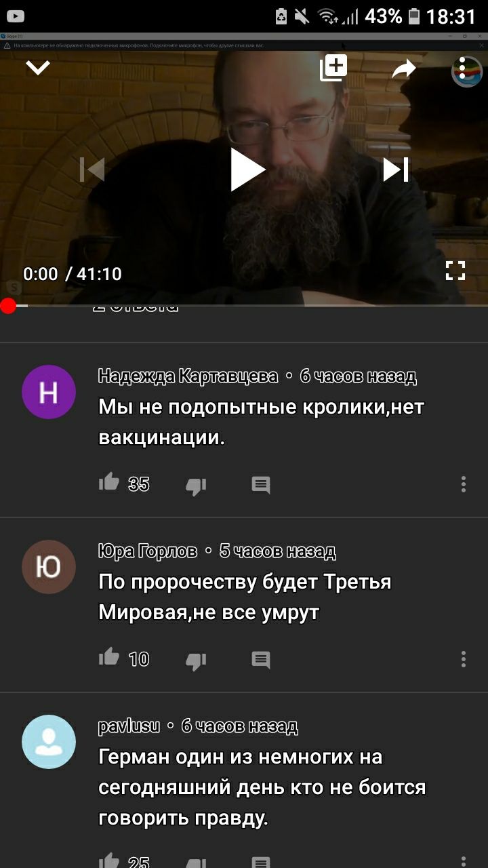Play the video
Screen dimensions: 488x868
coord(248,170)
